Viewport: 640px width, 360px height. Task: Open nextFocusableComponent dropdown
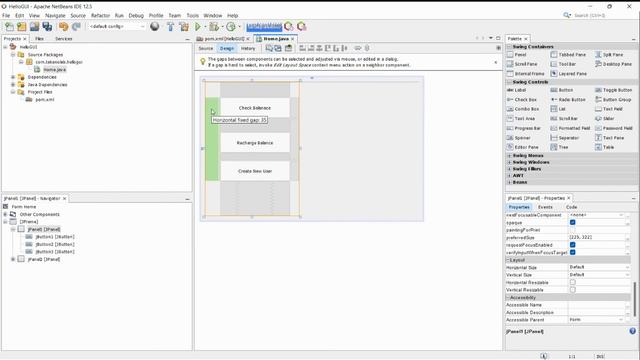(596, 215)
